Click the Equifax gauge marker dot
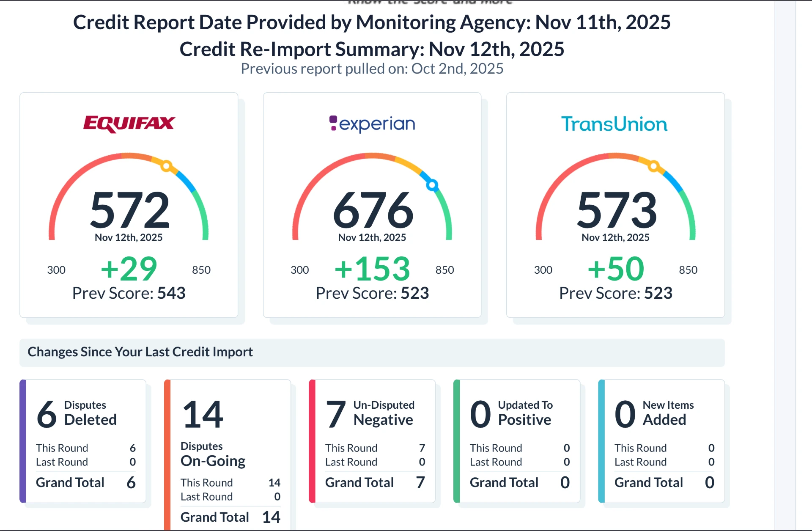812x531 pixels. tap(167, 166)
